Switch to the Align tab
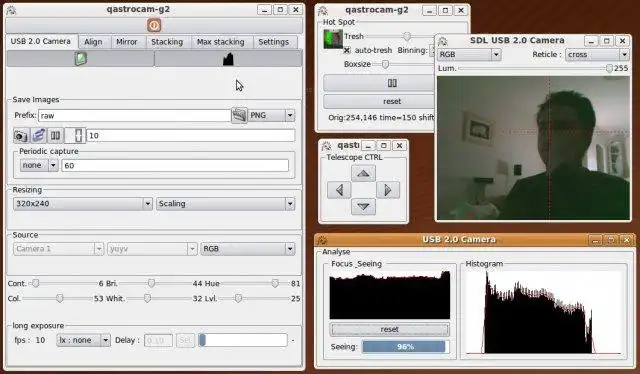Image resolution: width=640 pixels, height=374 pixels. (x=93, y=42)
